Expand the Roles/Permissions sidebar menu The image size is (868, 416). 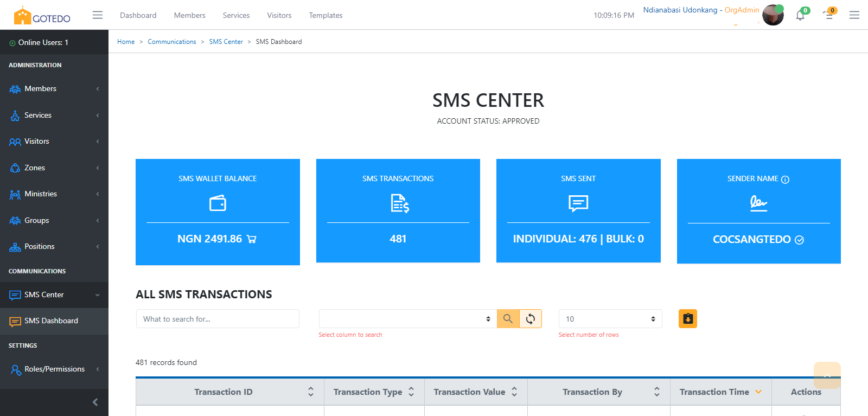(54, 369)
